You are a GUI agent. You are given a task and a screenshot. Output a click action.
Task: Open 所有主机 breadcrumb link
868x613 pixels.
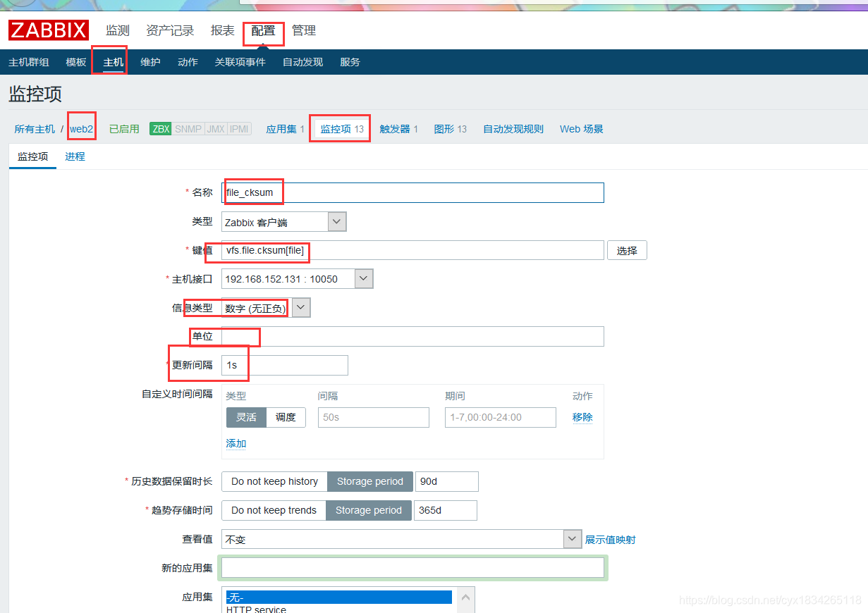35,129
